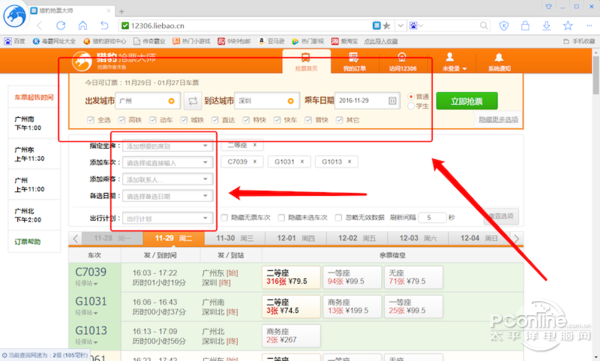
Task: Expand G1031 经停站 stops
Action: (x=86, y=313)
